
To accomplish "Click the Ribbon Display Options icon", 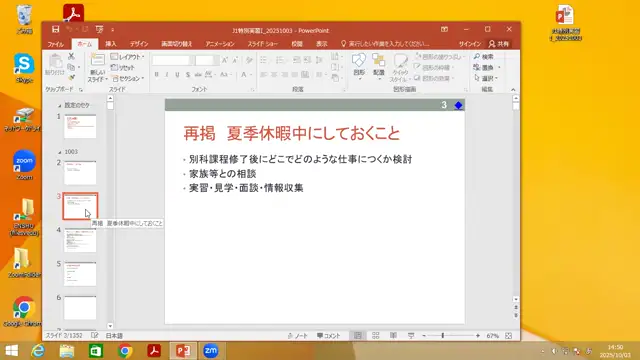I will 444,29.
